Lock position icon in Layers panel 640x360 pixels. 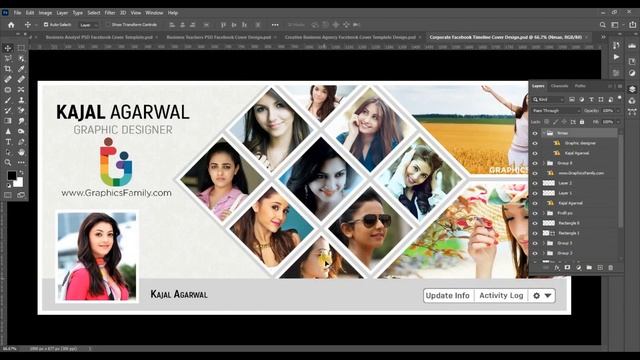coord(564,122)
